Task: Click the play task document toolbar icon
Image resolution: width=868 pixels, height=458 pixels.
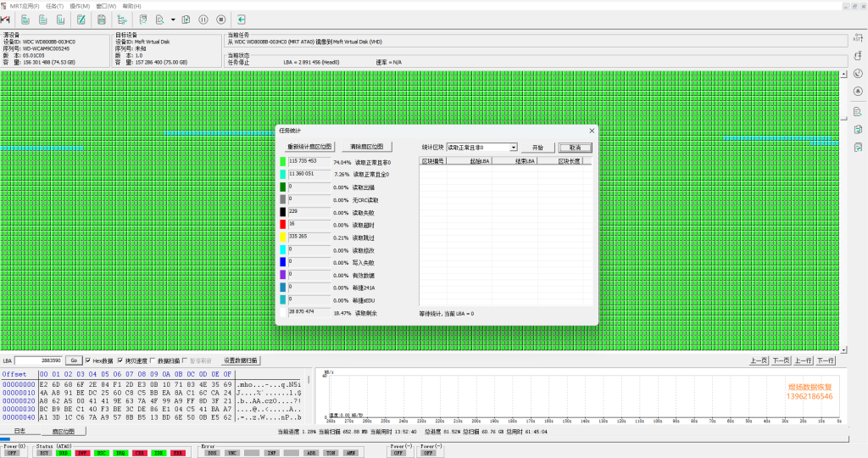Action: point(186,20)
